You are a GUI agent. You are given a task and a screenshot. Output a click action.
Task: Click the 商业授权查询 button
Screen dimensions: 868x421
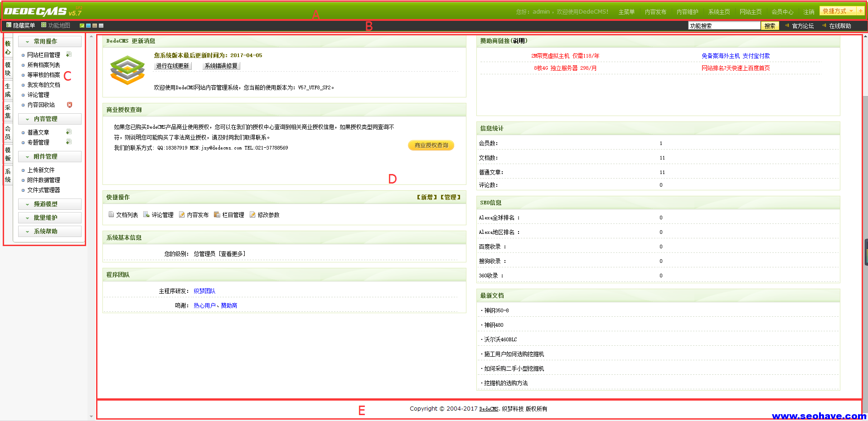click(431, 145)
